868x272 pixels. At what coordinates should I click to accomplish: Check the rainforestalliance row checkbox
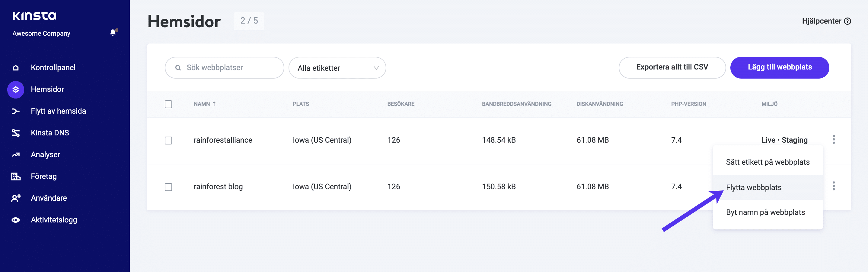click(168, 141)
